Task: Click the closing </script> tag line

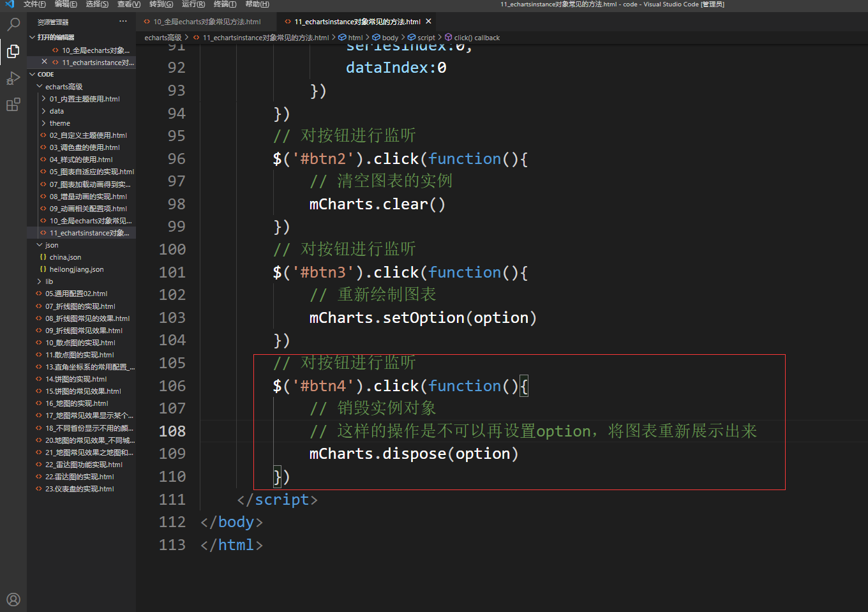Action: pos(277,500)
